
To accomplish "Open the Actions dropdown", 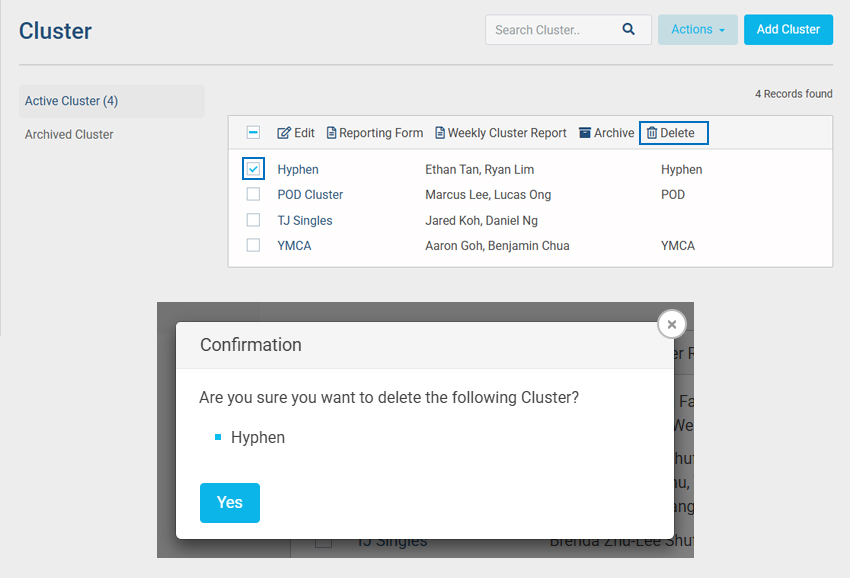I will coord(697,30).
